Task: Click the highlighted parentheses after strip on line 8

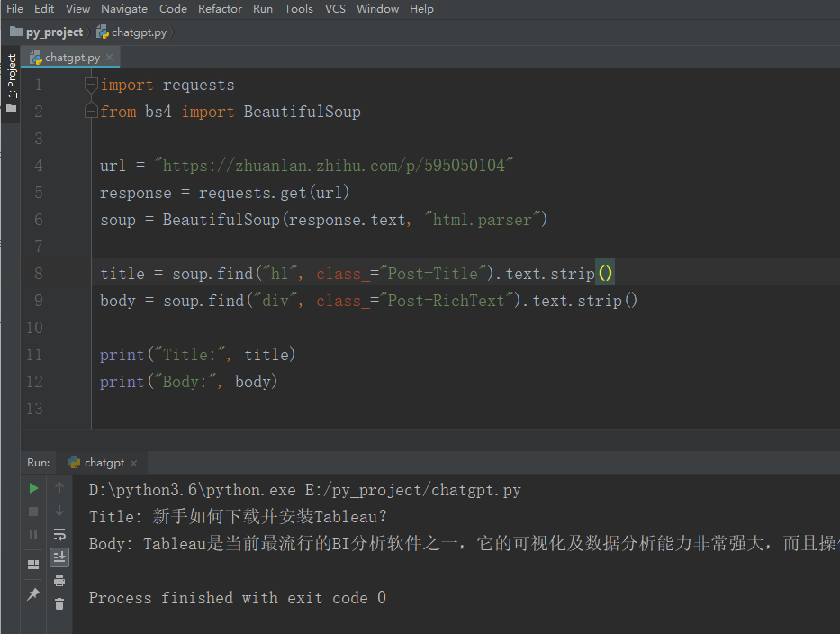Action: click(605, 273)
